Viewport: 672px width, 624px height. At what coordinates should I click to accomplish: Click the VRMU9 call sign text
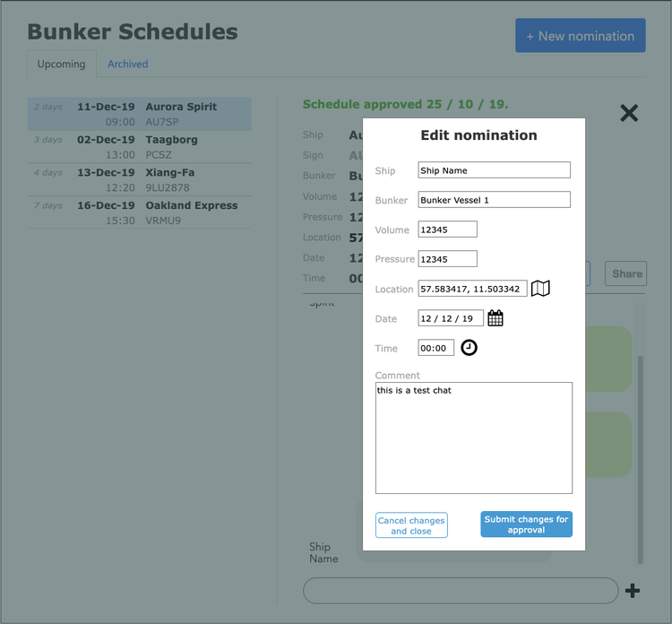163,221
